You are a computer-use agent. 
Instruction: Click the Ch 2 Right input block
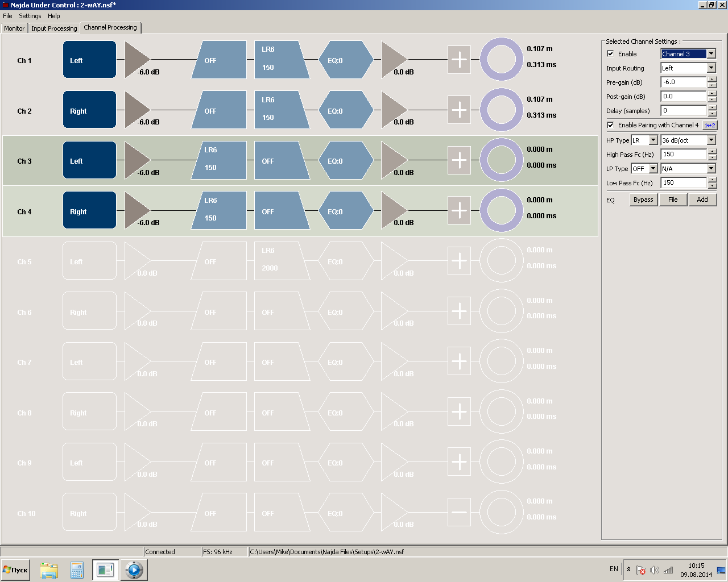[89, 110]
